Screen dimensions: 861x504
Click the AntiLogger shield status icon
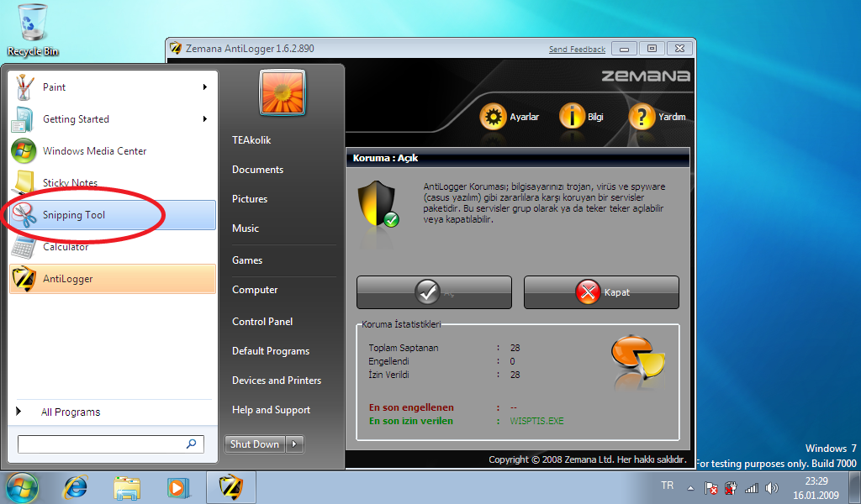378,204
